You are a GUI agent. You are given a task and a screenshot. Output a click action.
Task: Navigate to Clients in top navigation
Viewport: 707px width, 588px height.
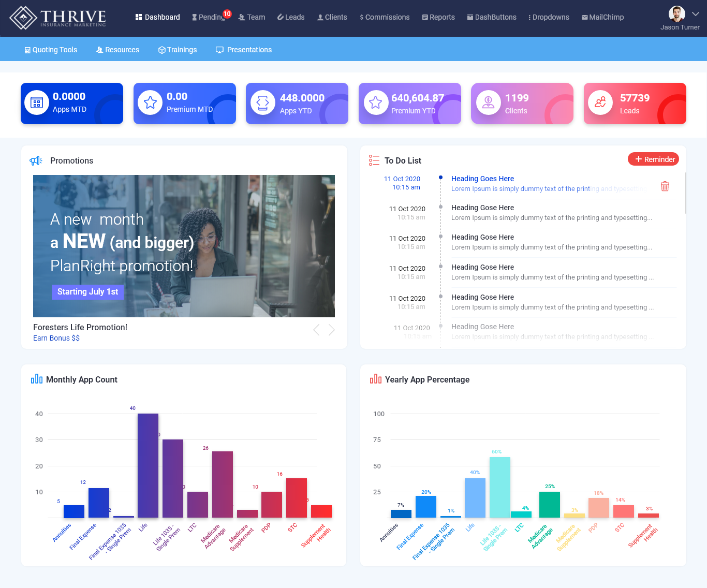point(332,17)
